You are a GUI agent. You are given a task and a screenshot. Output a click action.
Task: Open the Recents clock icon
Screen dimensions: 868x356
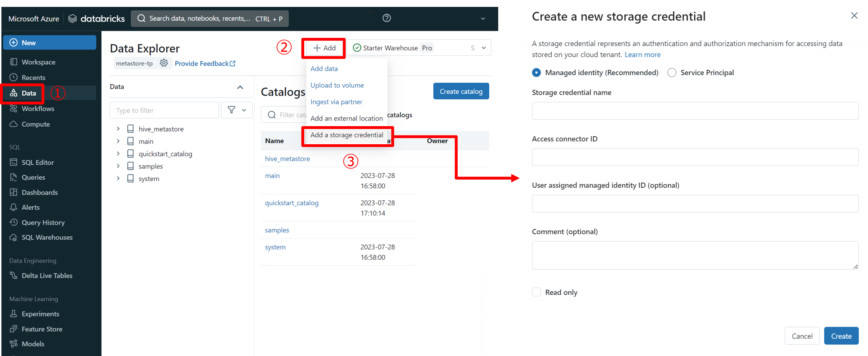click(14, 78)
